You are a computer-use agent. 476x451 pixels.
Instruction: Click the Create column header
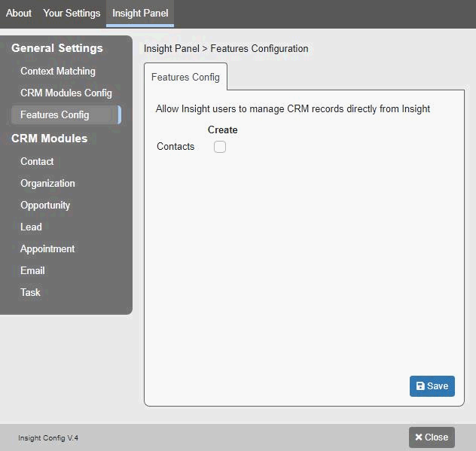(222, 130)
